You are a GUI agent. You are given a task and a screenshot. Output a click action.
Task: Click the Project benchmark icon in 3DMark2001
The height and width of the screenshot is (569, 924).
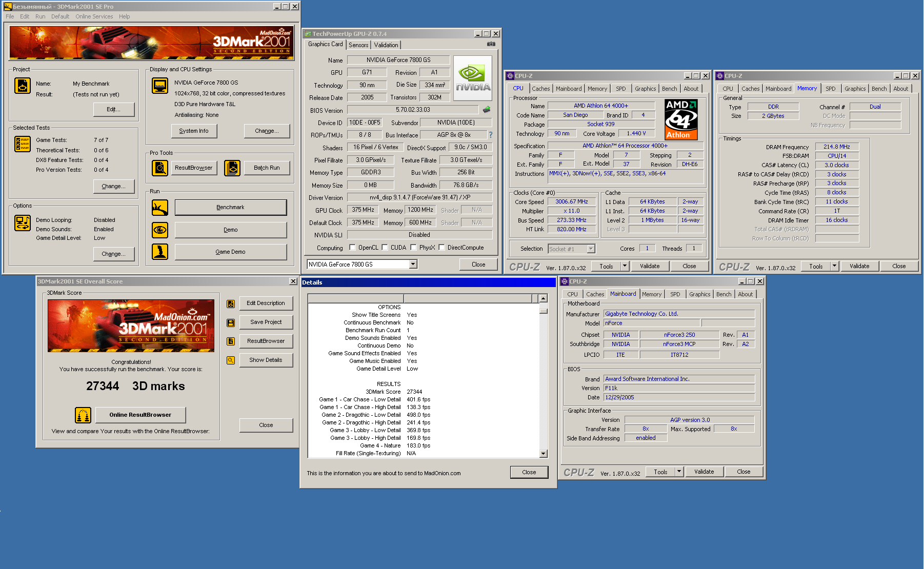pyautogui.click(x=23, y=86)
